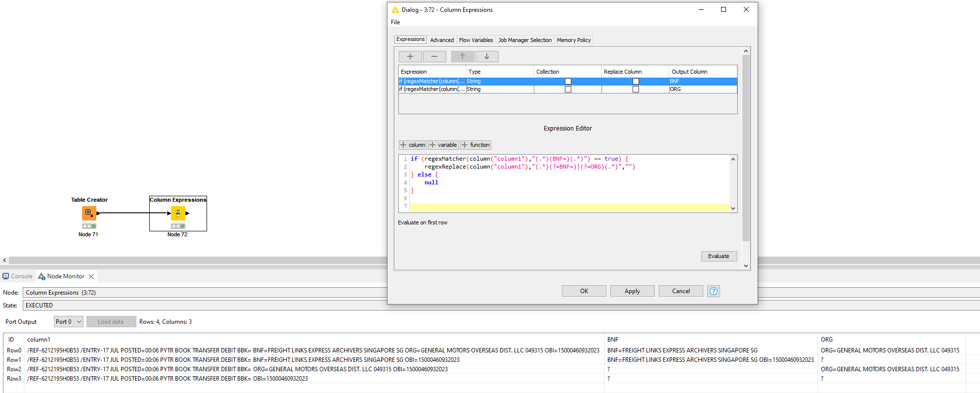Click the help question mark icon
Image resolution: width=980 pixels, height=393 pixels.
pyautogui.click(x=713, y=291)
